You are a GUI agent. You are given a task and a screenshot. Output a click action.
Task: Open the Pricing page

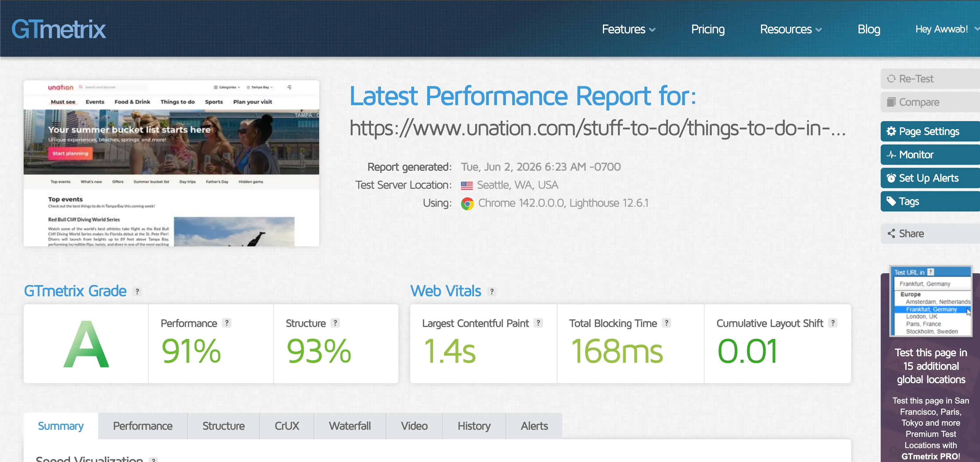(708, 29)
